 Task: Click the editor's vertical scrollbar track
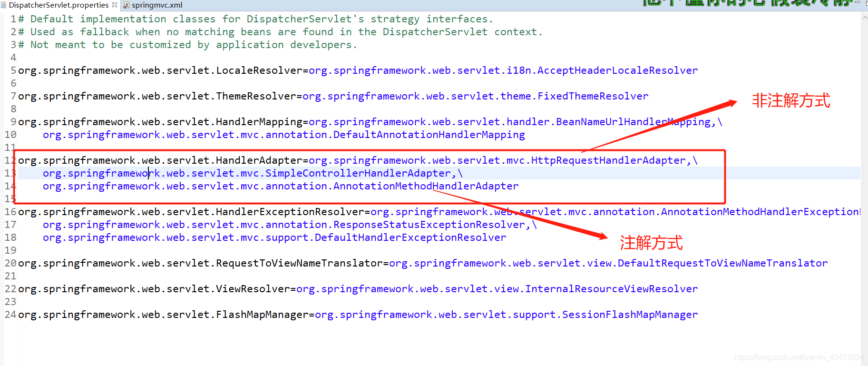pos(864,190)
